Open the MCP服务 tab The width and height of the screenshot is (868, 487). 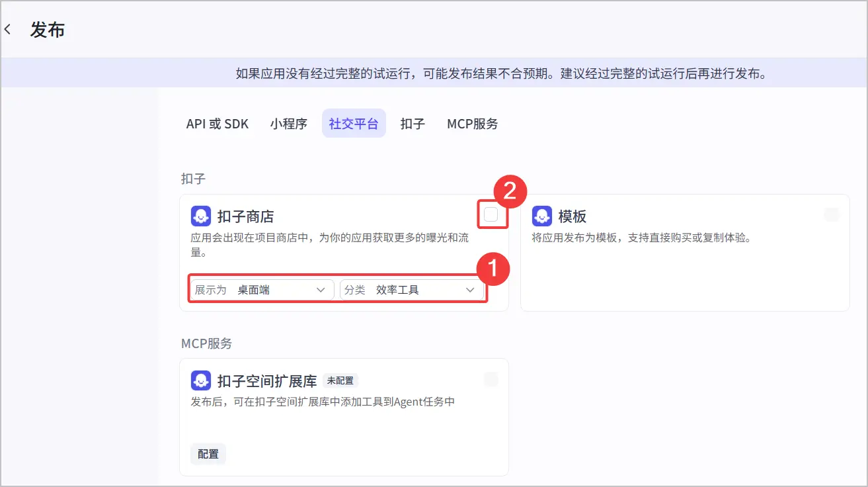(473, 124)
